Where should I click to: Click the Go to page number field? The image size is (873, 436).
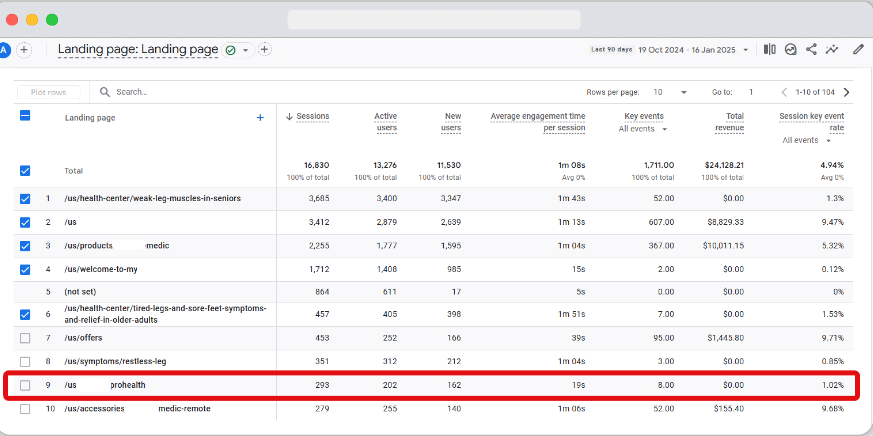pos(751,92)
